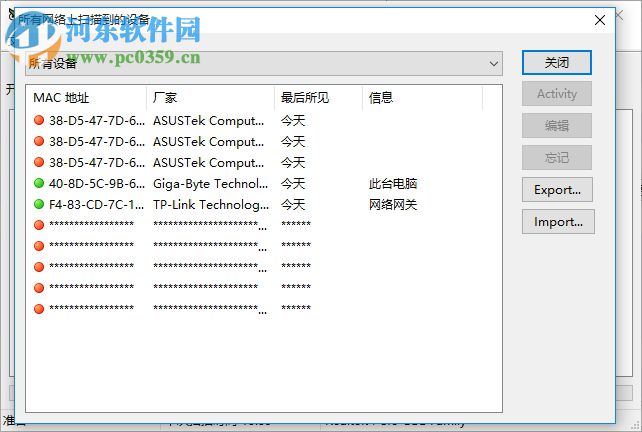The width and height of the screenshot is (642, 432).
Task: Click 今天 in the Giga-Byte row
Action: click(x=293, y=183)
